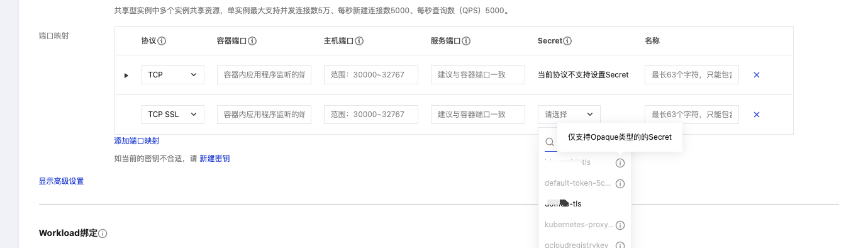This screenshot has width=868, height=248.
Task: Open the TCP SSL protocol dropdown
Action: 173,115
